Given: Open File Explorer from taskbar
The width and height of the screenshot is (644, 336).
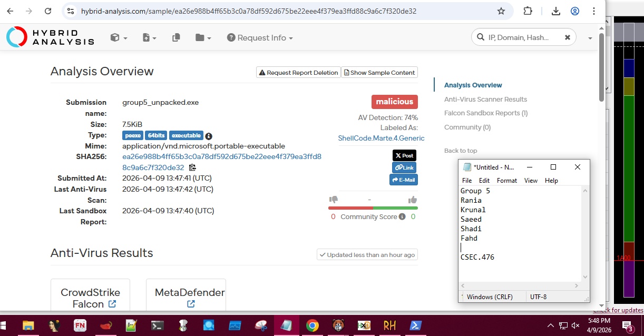Looking at the screenshot, I should coord(28,325).
